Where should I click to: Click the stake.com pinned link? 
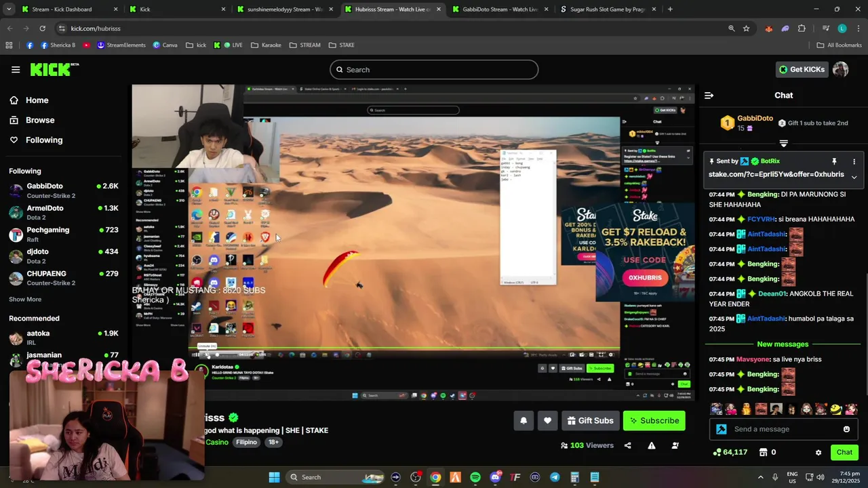point(776,174)
